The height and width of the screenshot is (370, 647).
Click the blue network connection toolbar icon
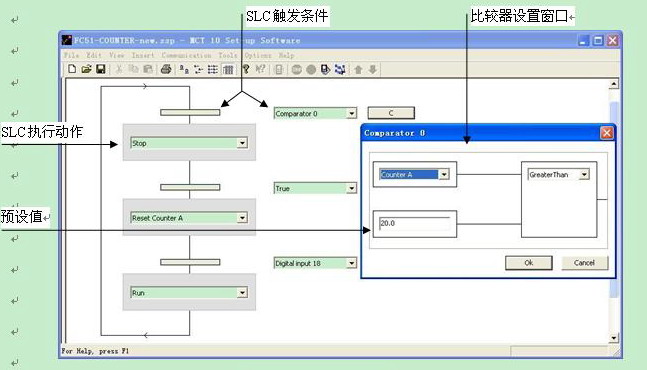pos(340,69)
